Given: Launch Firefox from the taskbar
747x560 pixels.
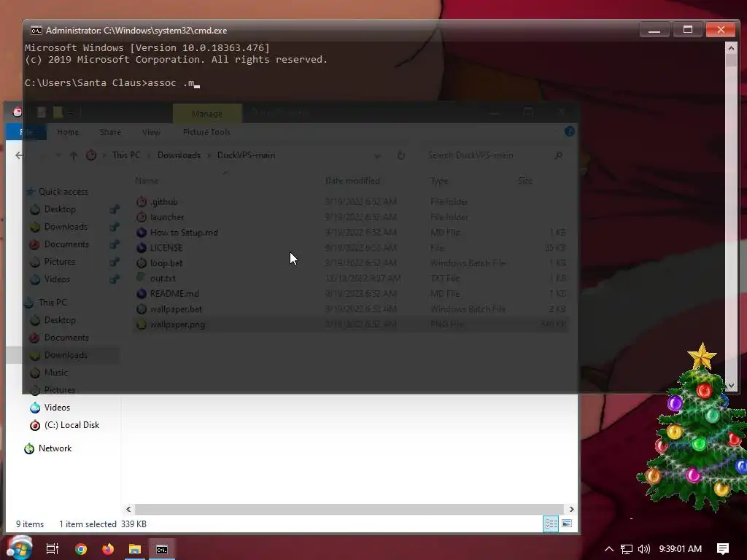Looking at the screenshot, I should (x=108, y=549).
